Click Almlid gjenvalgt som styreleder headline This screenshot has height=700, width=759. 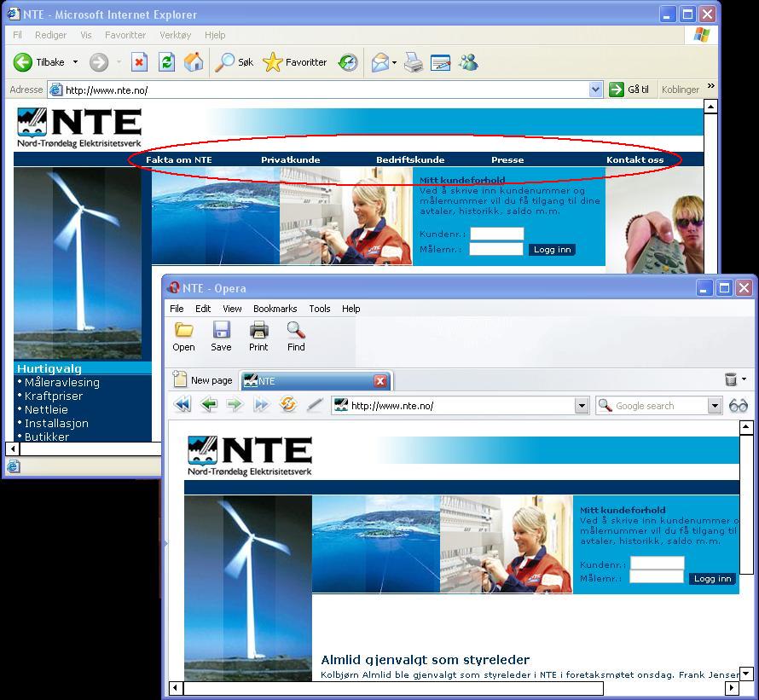click(425, 660)
